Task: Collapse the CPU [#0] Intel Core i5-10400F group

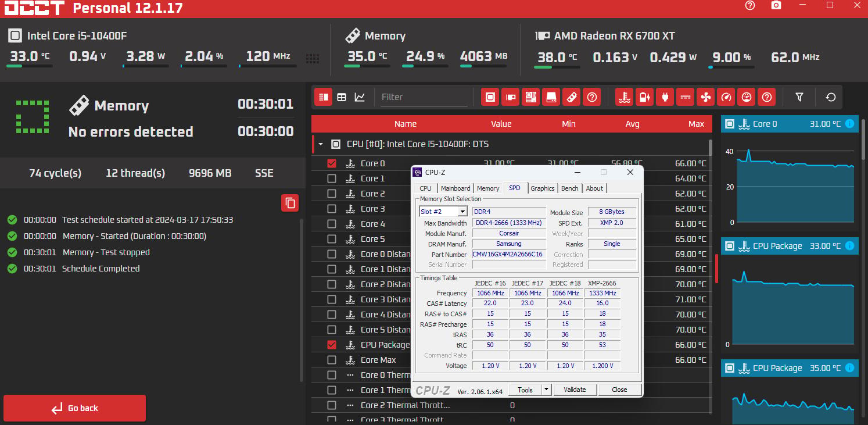Action: click(x=320, y=144)
